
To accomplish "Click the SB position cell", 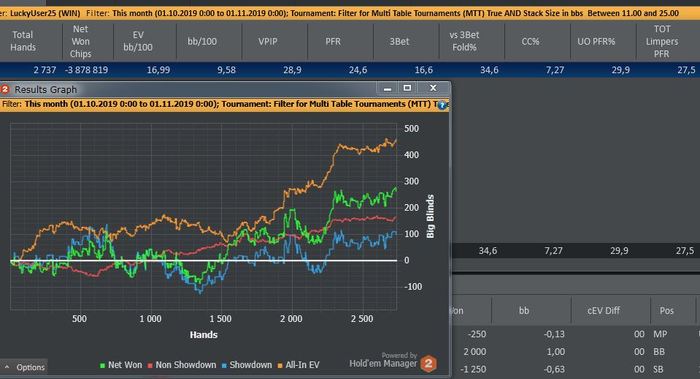I will [x=659, y=369].
